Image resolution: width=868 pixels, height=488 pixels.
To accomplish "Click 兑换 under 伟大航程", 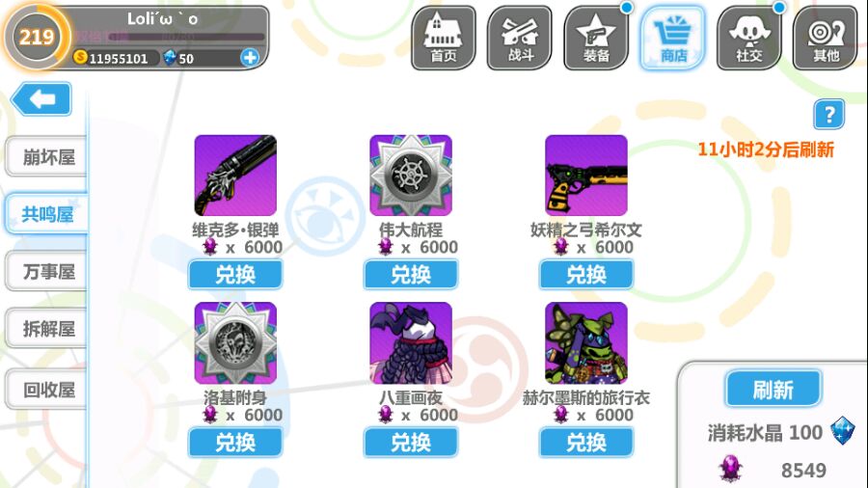I will tap(411, 275).
